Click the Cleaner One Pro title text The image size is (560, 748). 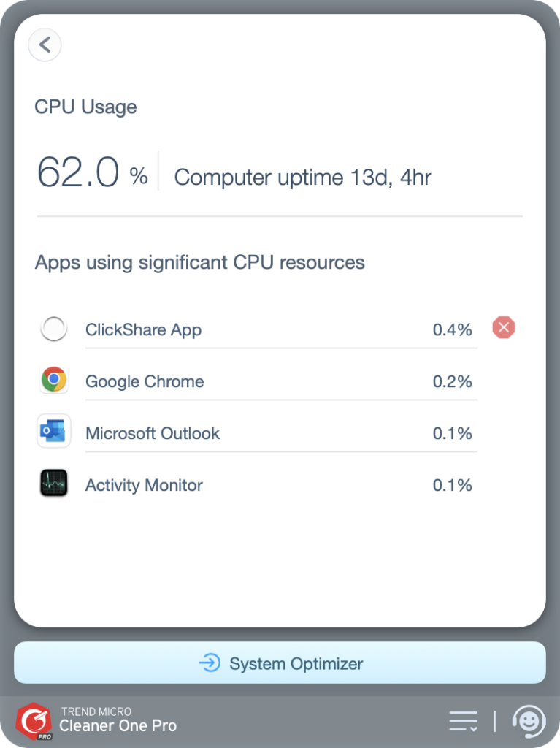point(118,725)
